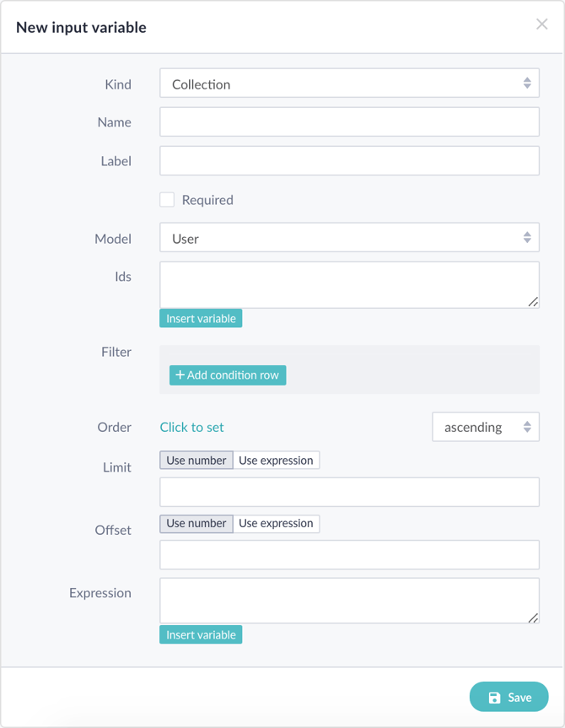Click the Limit number input field
Screen dimensions: 565x728
(x=349, y=492)
